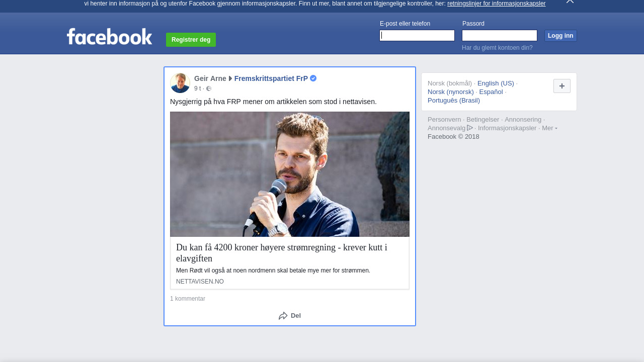The image size is (644, 362).
Task: Open the Annonsevalg footer link
Action: 447,128
